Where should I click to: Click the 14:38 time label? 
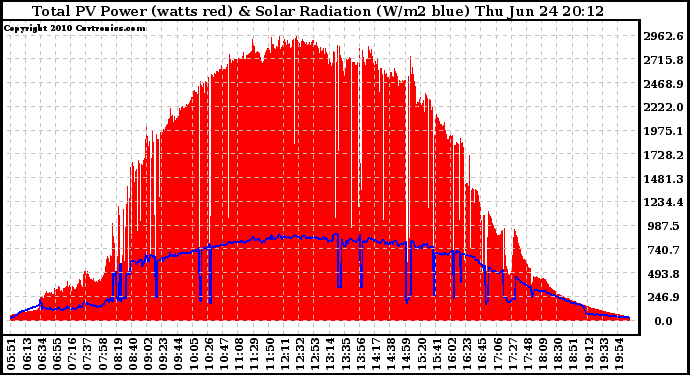pyautogui.click(x=392, y=354)
